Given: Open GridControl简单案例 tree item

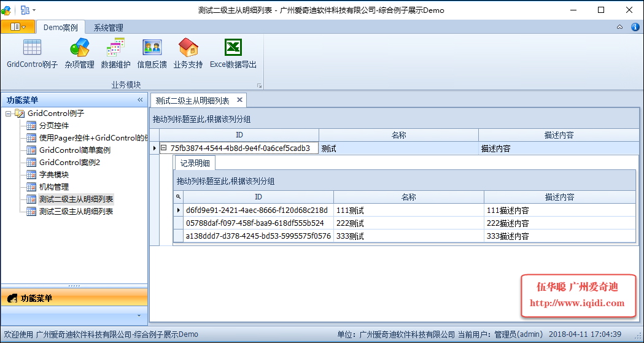Looking at the screenshot, I should (75, 150).
